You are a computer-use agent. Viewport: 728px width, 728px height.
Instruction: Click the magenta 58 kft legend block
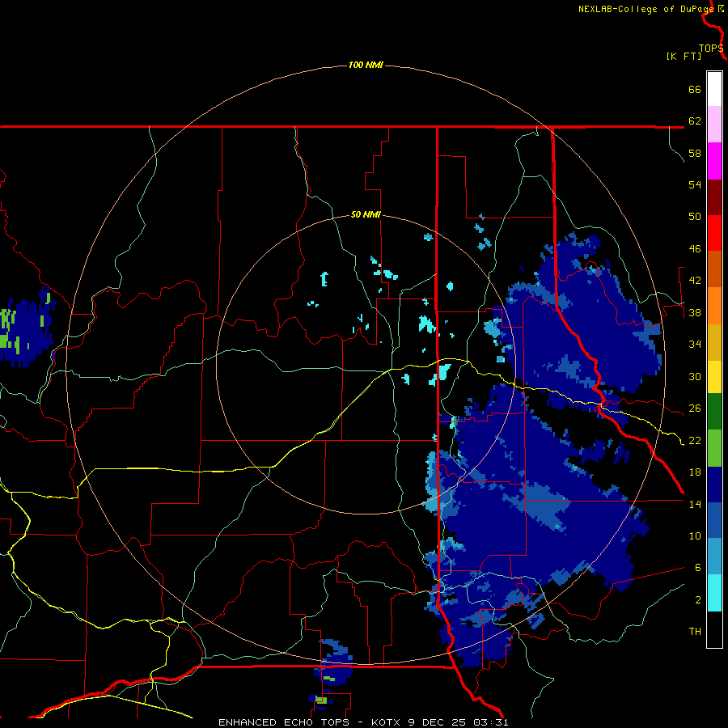714,161
